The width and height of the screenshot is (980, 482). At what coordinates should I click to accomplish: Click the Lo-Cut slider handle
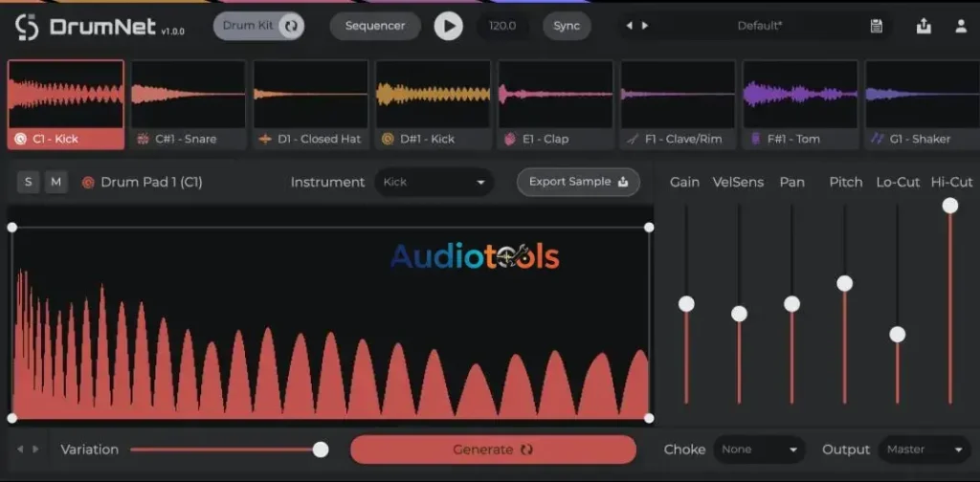[898, 335]
